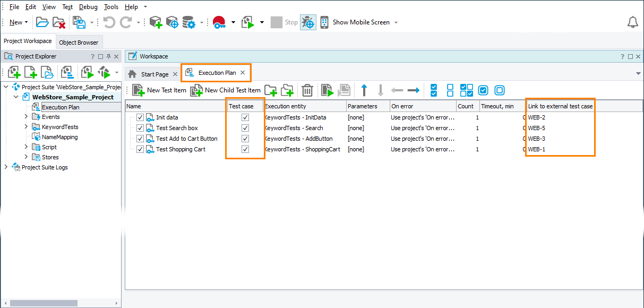Click the New Child Test Item button
The height and width of the screenshot is (308, 644).
pyautogui.click(x=226, y=90)
